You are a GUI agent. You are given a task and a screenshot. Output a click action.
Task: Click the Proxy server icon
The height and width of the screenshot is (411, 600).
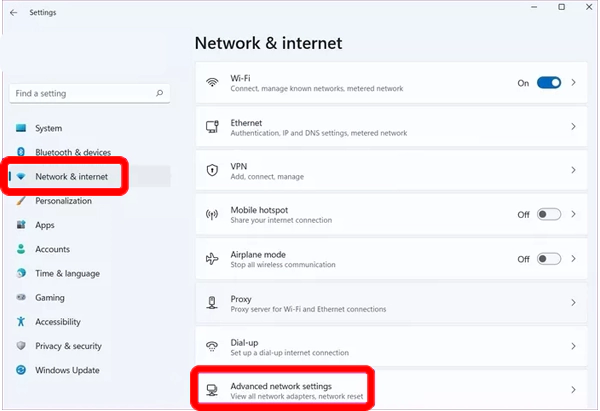212,303
